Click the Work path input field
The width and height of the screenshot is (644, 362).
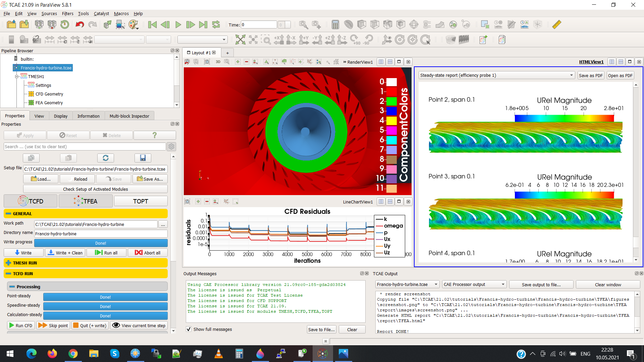point(96,224)
